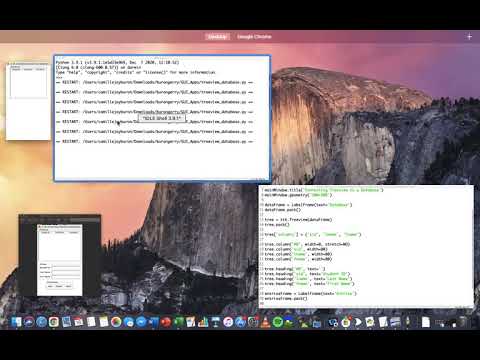Add a new desktop space with plus button
The image size is (480, 360).
[469, 37]
